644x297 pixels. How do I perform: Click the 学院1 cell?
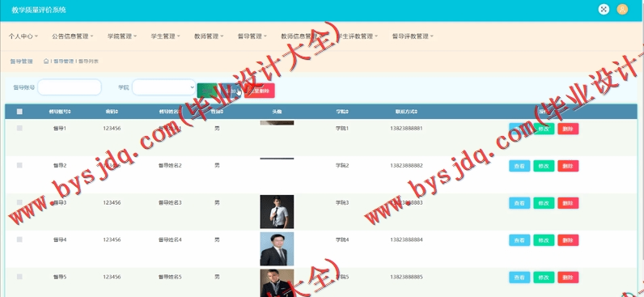pos(342,129)
